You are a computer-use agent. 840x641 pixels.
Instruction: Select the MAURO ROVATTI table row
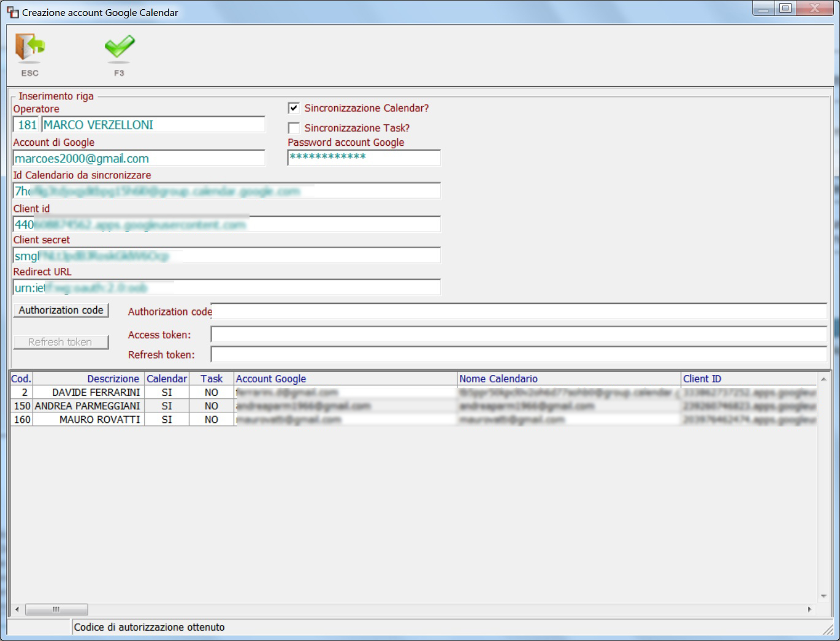(414, 420)
